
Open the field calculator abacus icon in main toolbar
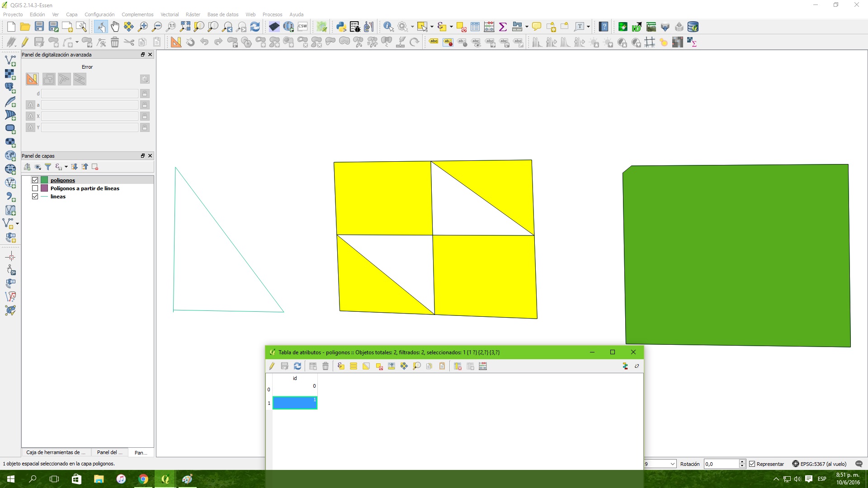tap(489, 27)
